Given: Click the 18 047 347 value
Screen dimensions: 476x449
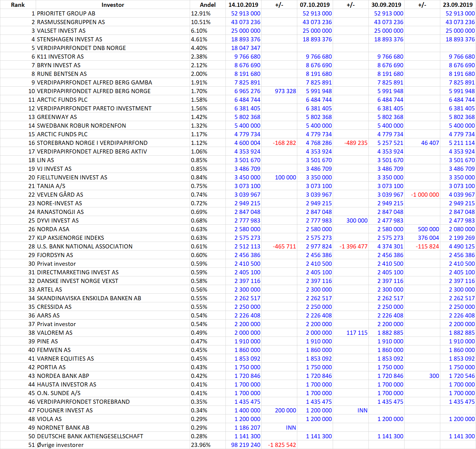Looking at the screenshot, I should pyautogui.click(x=246, y=48).
